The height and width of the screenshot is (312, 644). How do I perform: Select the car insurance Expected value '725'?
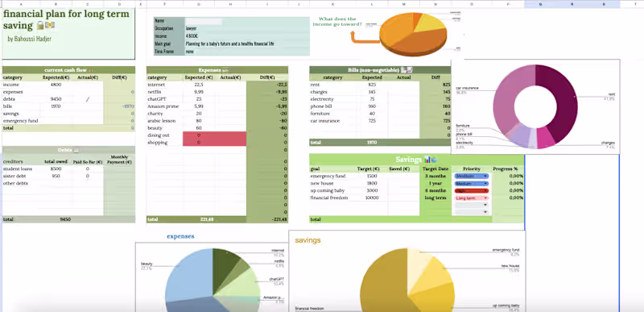click(x=372, y=121)
